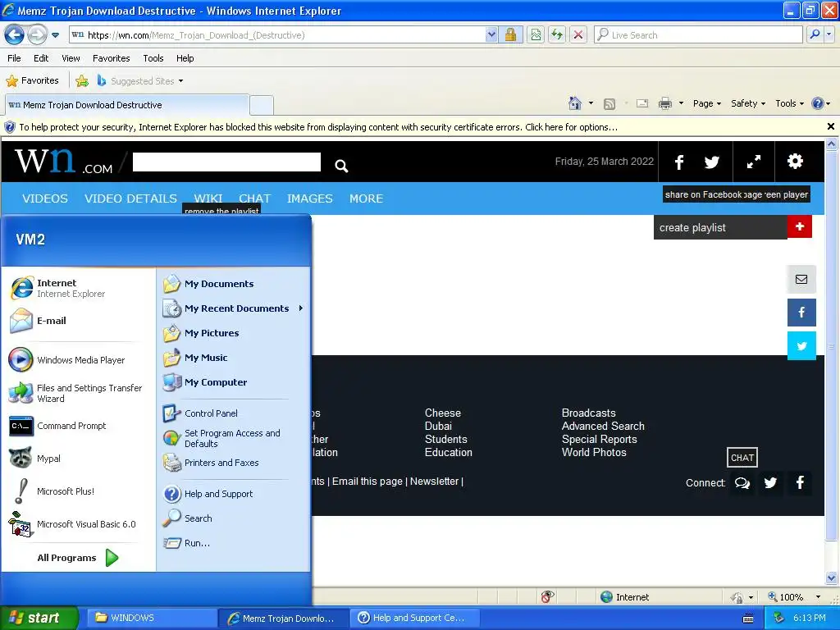Click the Home icon in command bar
840x630 pixels.
click(x=575, y=103)
